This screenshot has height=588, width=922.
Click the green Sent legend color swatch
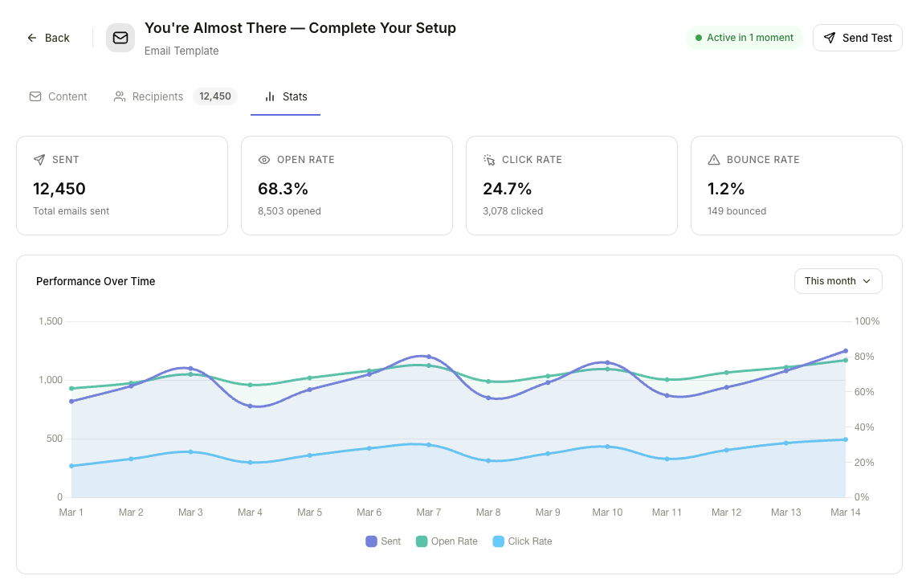pos(421,541)
